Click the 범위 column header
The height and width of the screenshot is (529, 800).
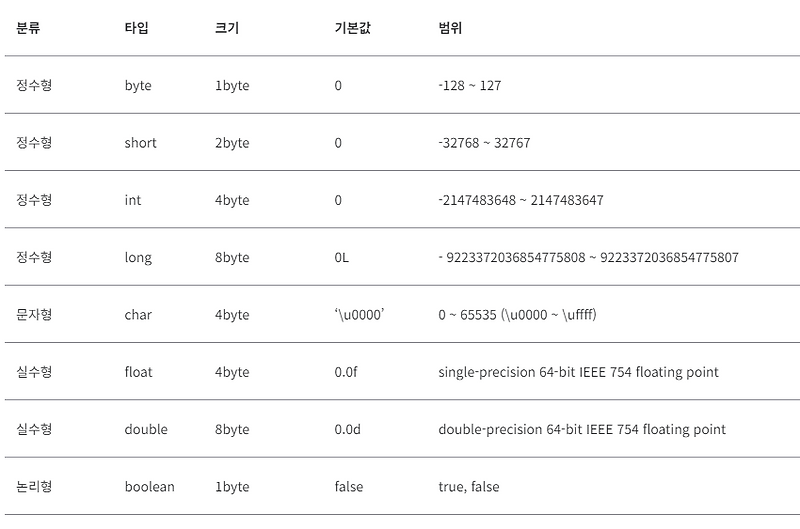pos(450,28)
